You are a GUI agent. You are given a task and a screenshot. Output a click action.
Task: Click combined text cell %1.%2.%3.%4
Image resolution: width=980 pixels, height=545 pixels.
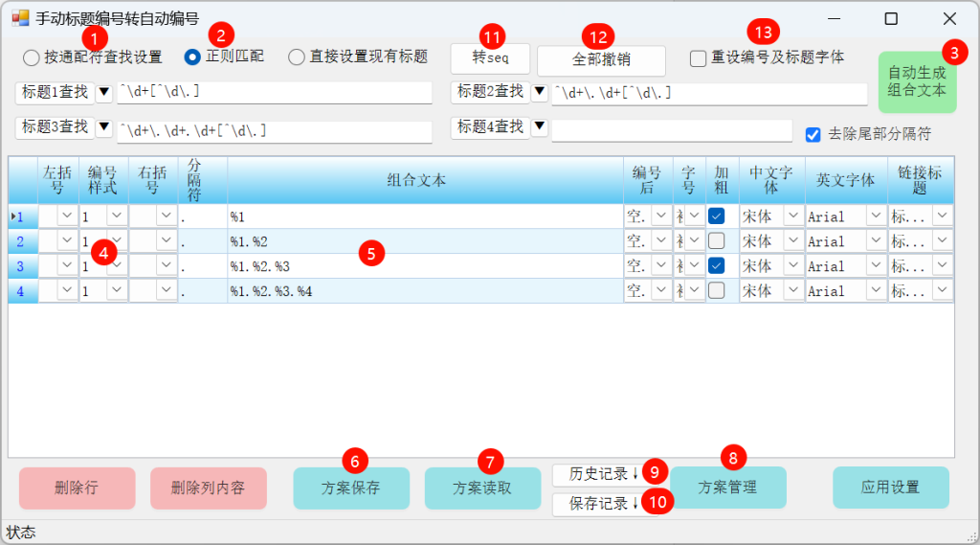(x=425, y=291)
